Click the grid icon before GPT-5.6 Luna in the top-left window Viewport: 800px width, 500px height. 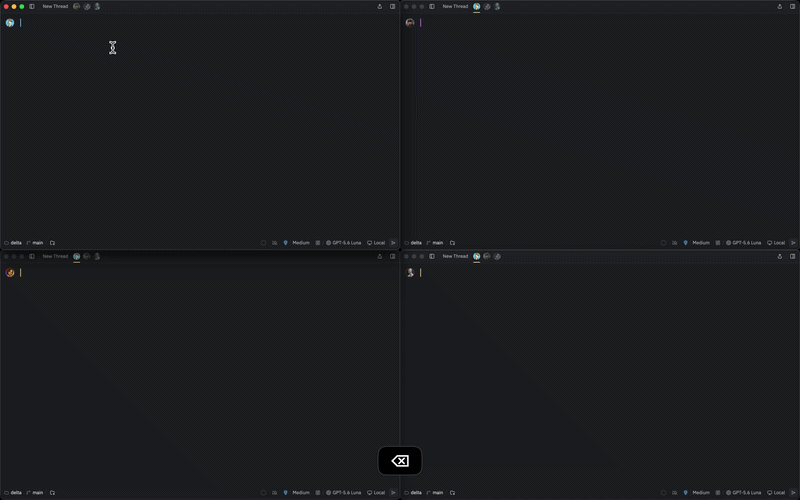coord(318,243)
